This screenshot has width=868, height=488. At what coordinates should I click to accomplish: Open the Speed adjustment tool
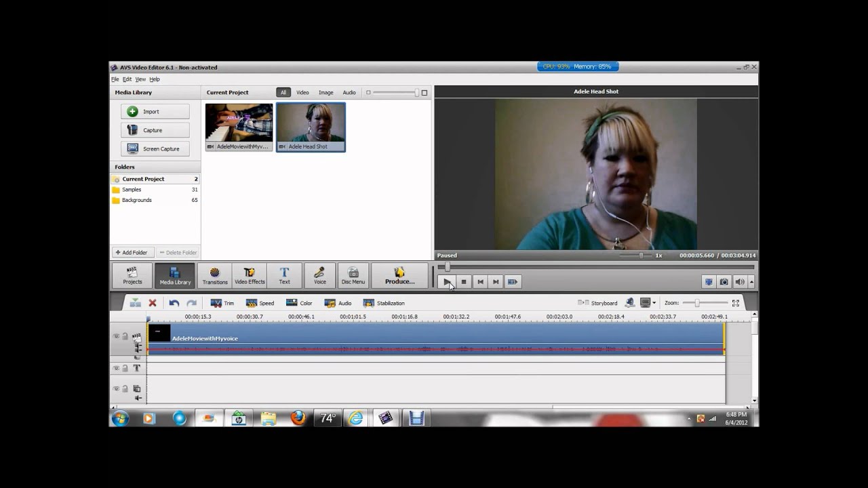260,303
